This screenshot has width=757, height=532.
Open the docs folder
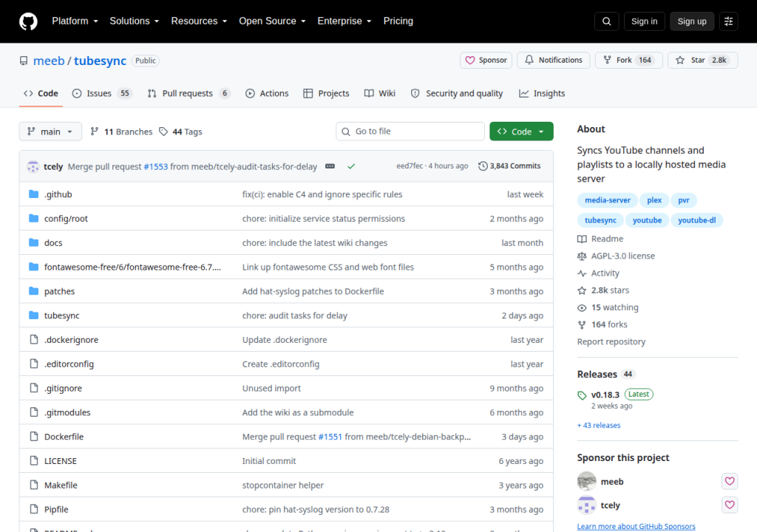53,243
